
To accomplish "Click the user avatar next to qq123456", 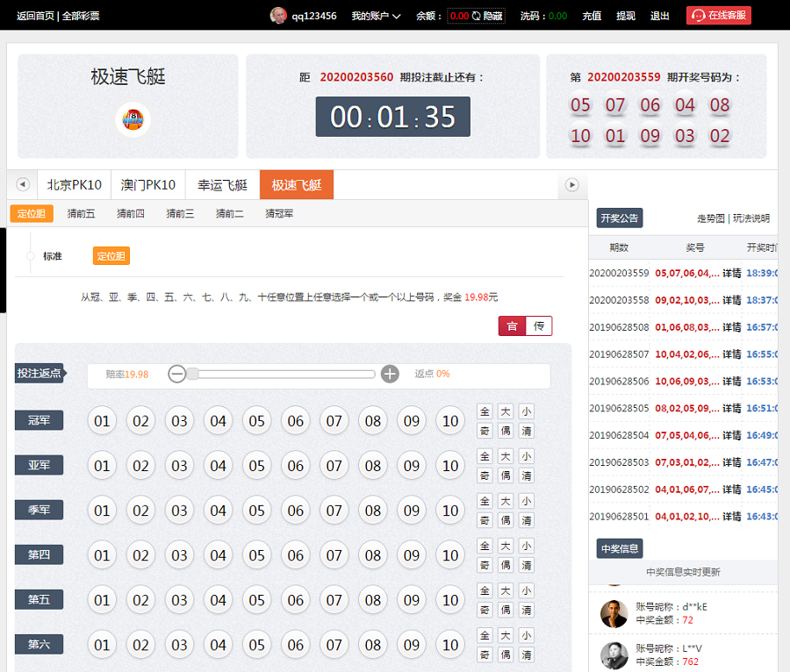I will (x=278, y=15).
